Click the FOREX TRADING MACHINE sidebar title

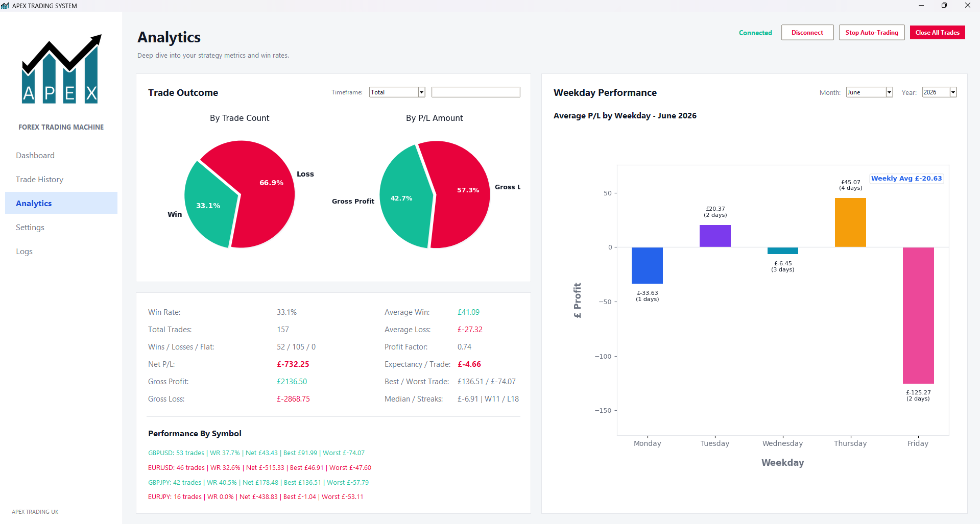[61, 127]
